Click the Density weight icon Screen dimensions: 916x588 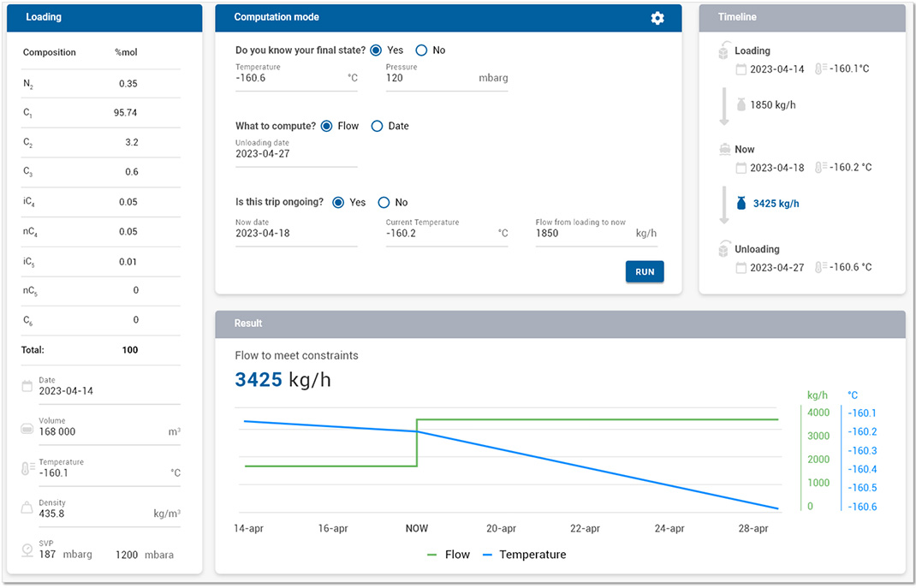pyautogui.click(x=27, y=508)
